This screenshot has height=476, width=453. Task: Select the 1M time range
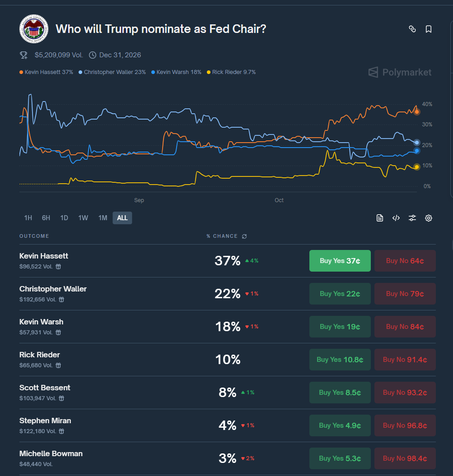pos(103,218)
